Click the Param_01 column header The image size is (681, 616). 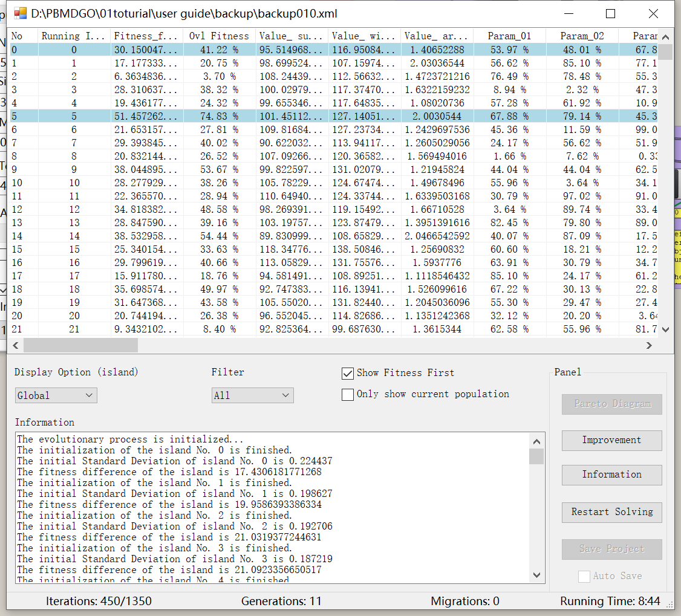(509, 36)
